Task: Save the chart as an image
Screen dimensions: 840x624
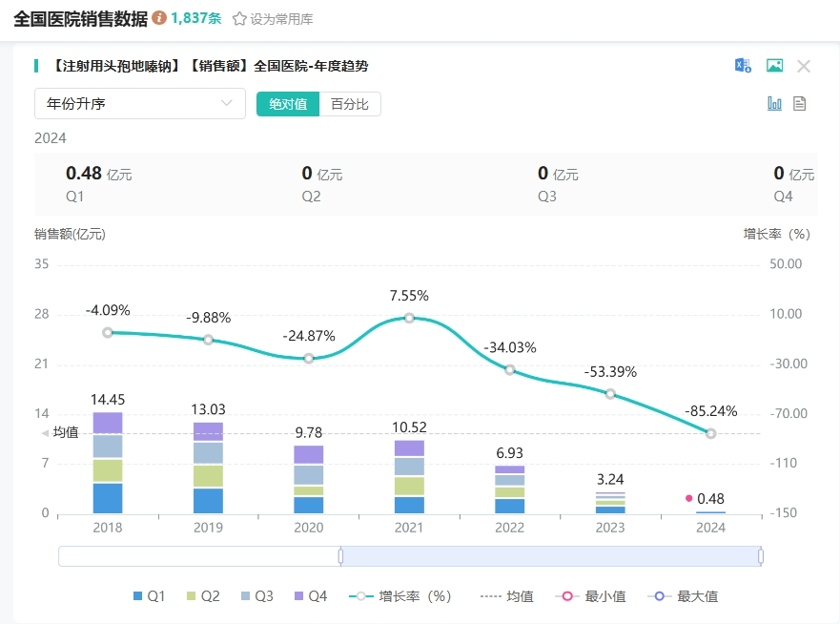Action: [x=774, y=66]
